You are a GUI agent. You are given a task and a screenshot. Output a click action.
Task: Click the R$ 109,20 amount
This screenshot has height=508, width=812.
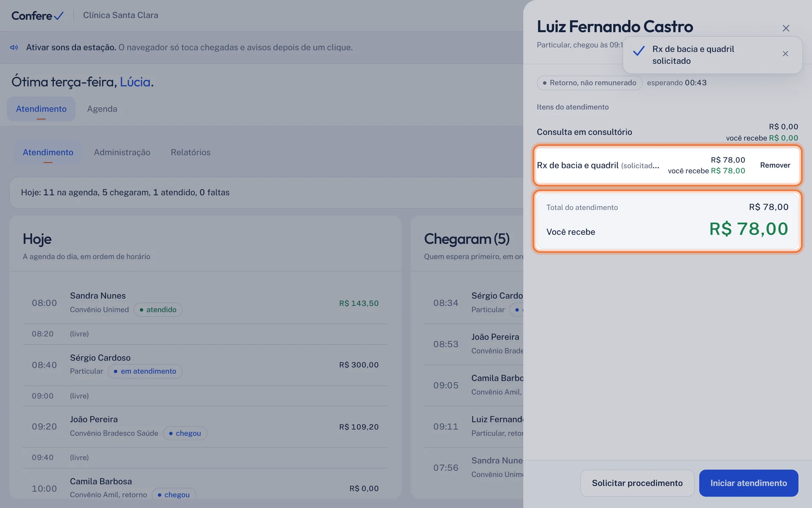tap(359, 427)
